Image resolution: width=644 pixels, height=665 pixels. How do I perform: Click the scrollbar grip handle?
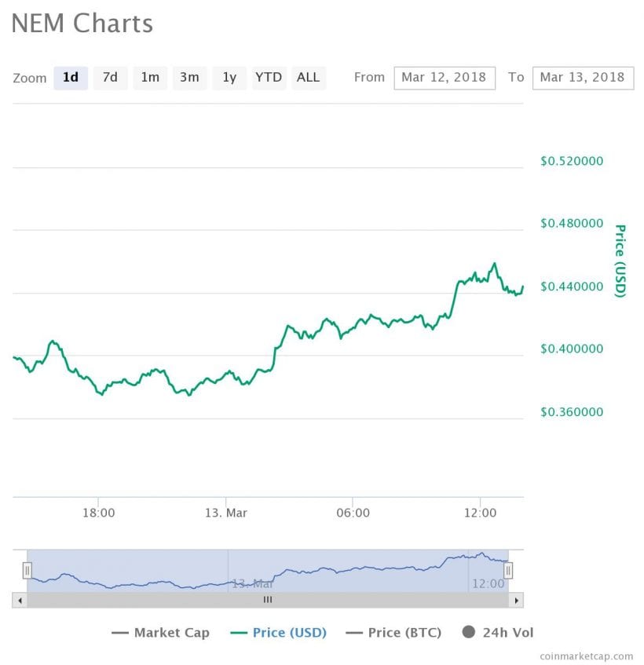(x=267, y=600)
